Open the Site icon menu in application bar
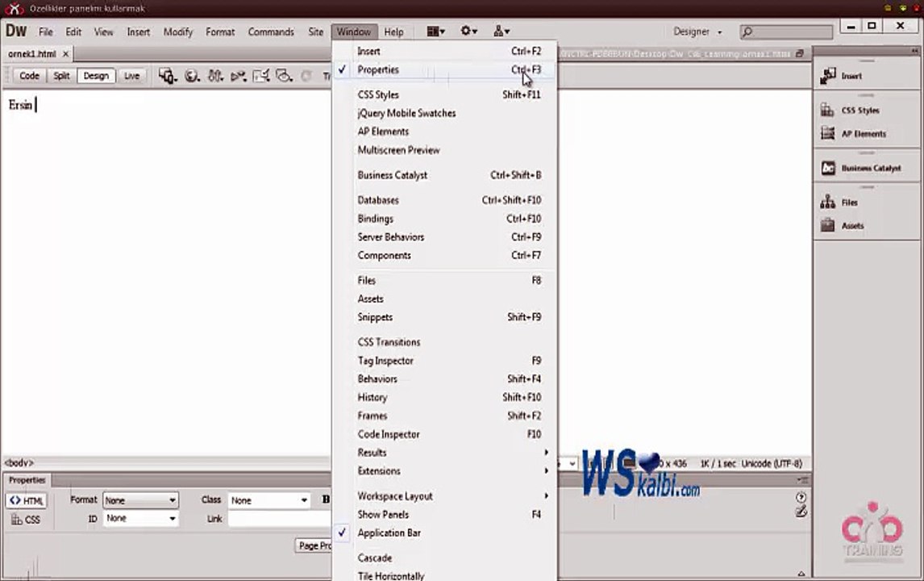 tap(502, 31)
